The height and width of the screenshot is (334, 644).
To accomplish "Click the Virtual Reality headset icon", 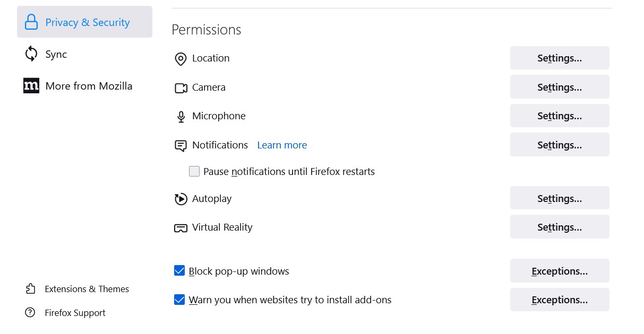I will click(181, 228).
